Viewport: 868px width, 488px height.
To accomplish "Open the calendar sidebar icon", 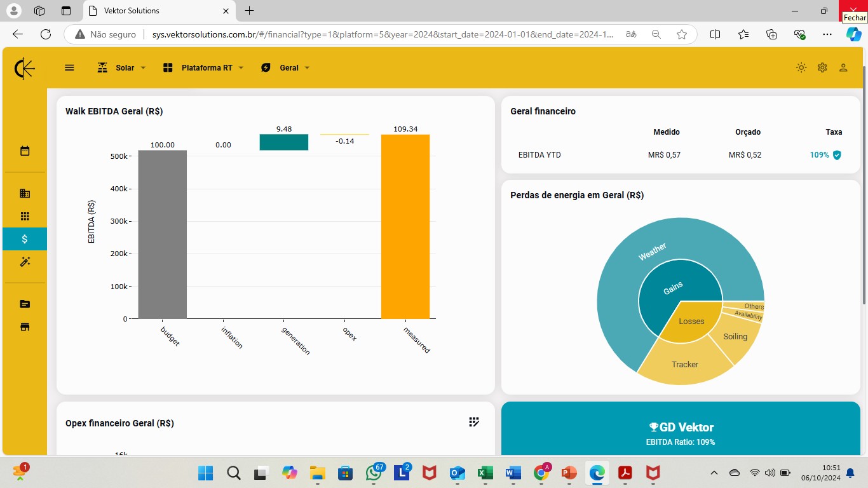I will click(25, 151).
